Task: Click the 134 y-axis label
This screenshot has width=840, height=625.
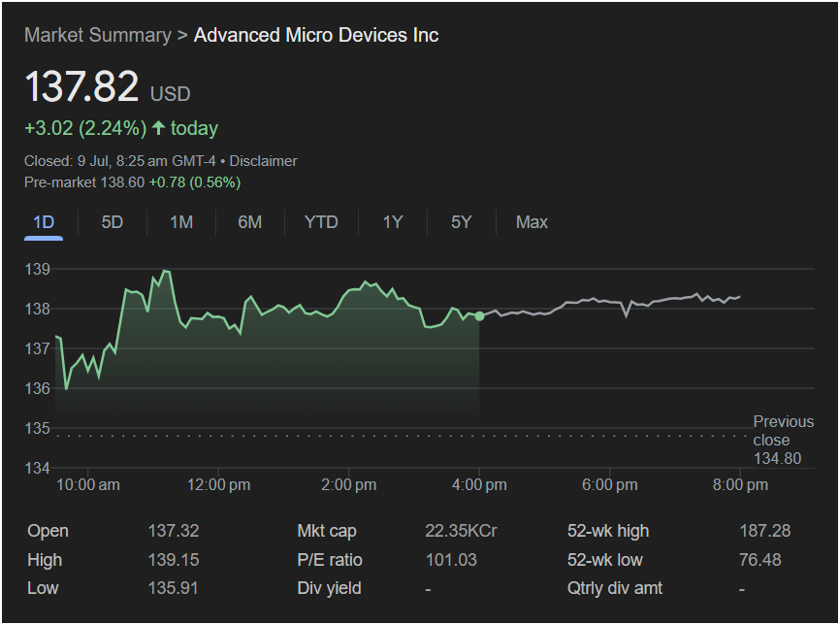Action: (37, 468)
